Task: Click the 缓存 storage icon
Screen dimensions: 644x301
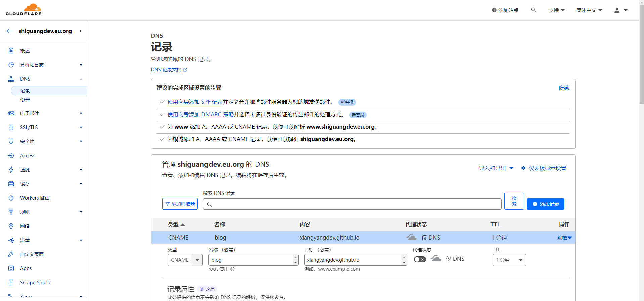Action: pyautogui.click(x=11, y=184)
